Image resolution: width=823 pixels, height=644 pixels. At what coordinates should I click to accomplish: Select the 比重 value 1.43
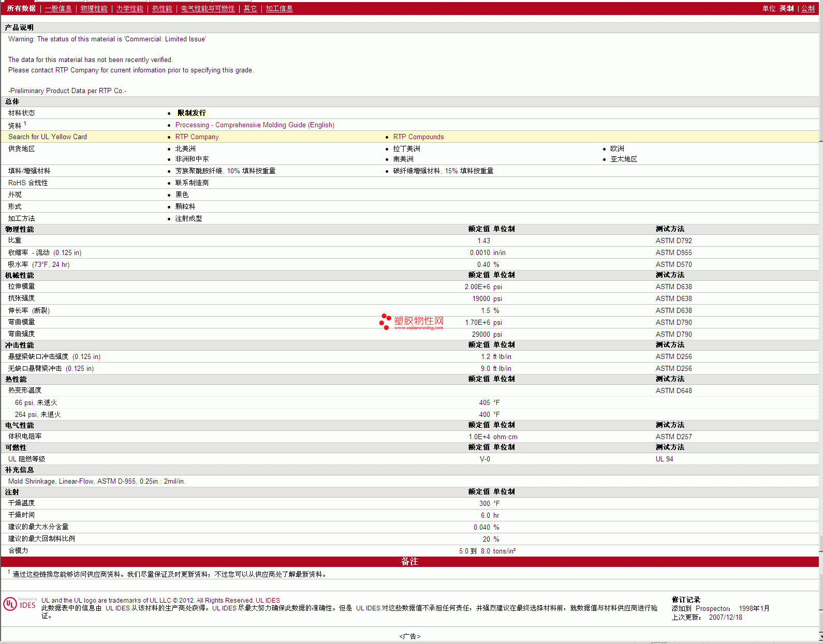(483, 241)
